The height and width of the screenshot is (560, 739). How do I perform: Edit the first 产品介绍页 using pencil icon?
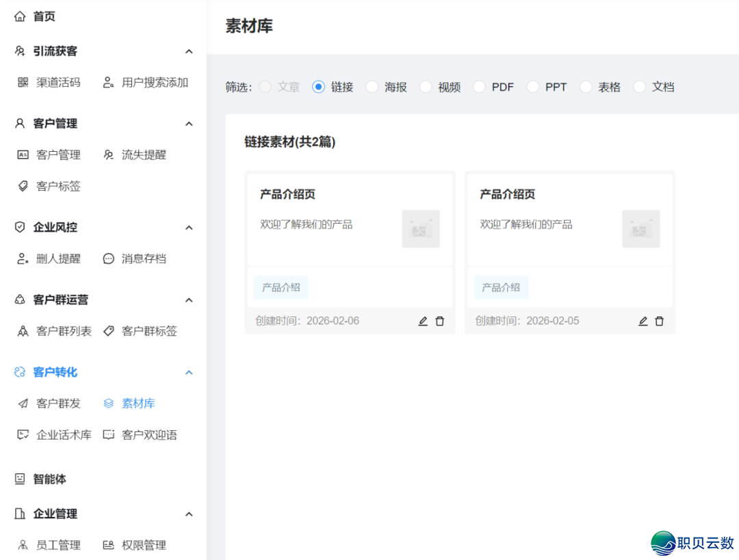(x=422, y=321)
